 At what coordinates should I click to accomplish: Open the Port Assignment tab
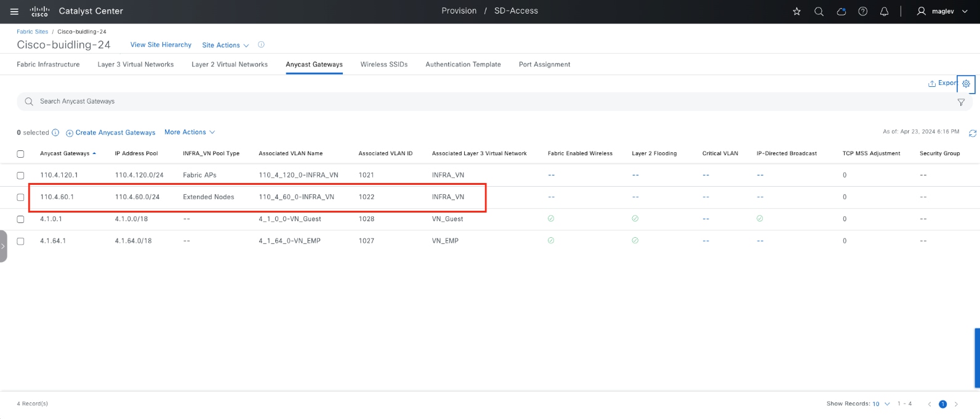coord(544,65)
